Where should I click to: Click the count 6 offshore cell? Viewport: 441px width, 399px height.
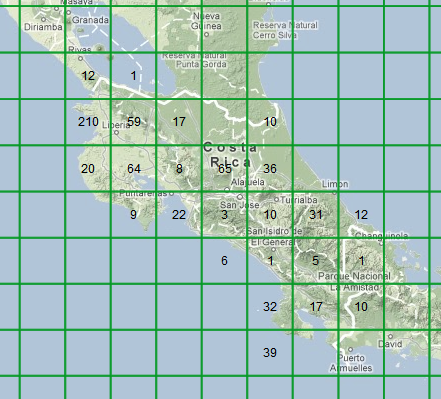point(224,261)
